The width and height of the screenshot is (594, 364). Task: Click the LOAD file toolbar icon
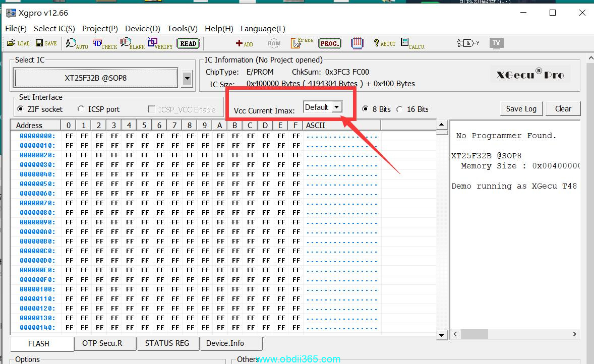(x=18, y=43)
